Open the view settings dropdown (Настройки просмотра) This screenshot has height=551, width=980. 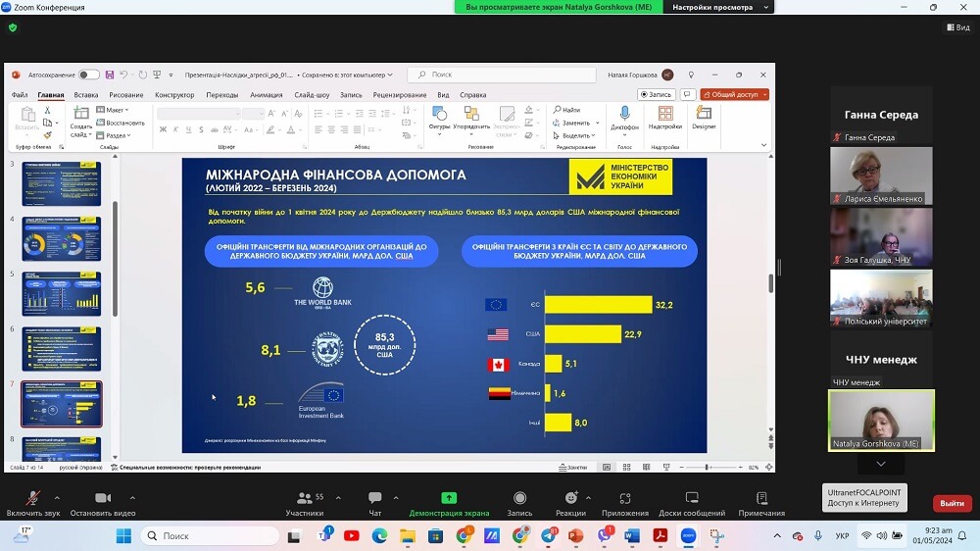pos(717,7)
